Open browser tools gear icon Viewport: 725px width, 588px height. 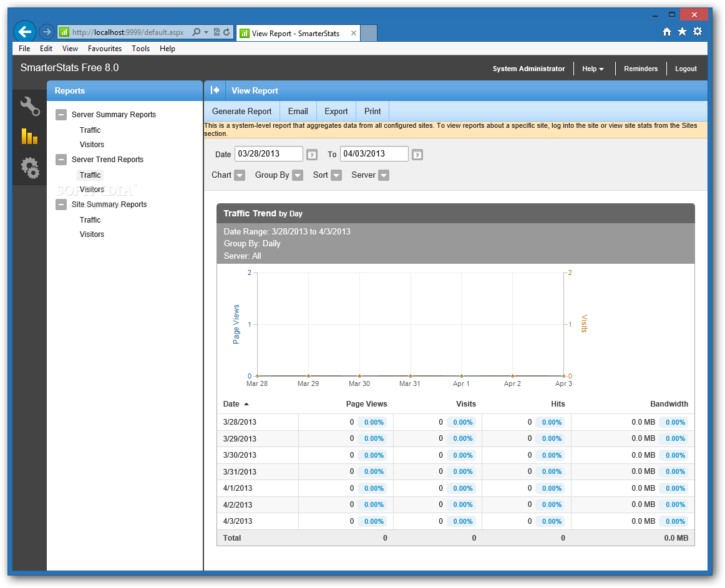click(698, 31)
